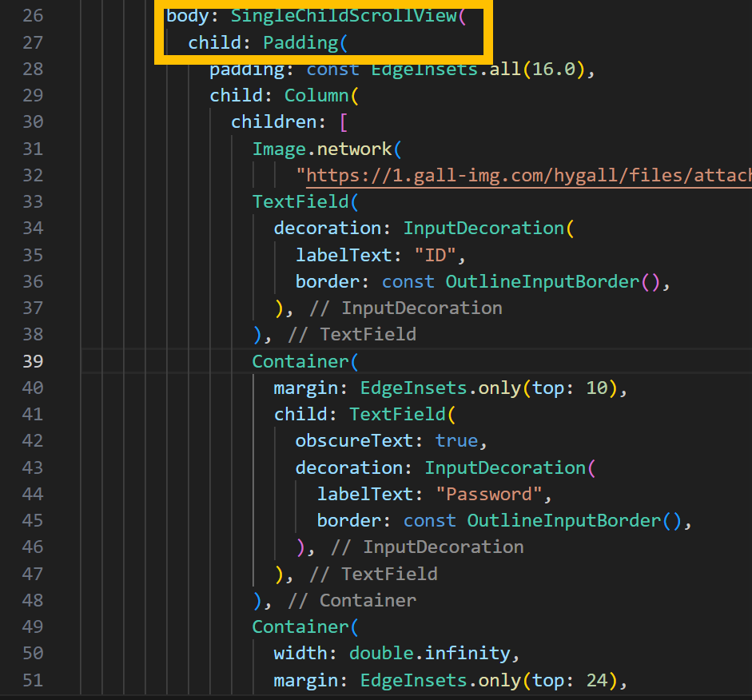Click line number 29 in the gutter
The image size is (752, 700).
33,95
